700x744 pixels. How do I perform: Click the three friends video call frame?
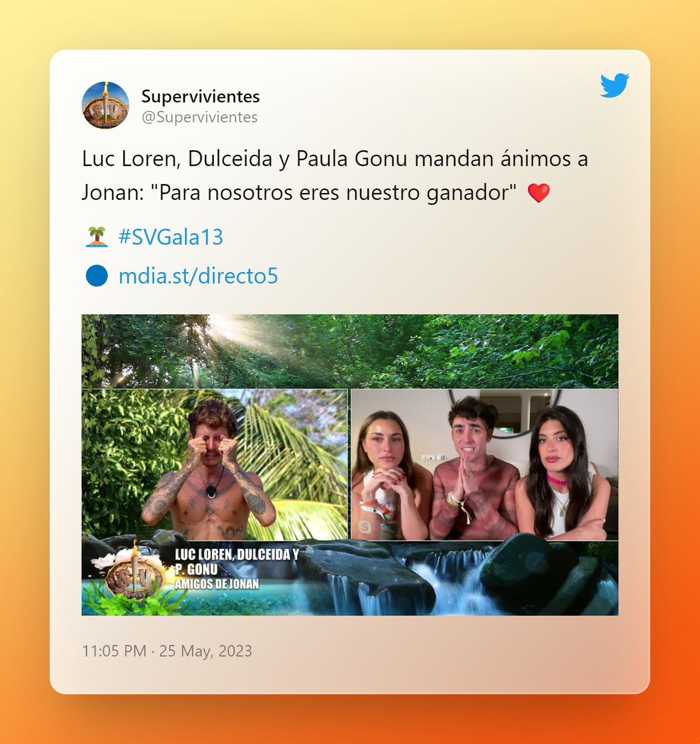click(x=485, y=465)
